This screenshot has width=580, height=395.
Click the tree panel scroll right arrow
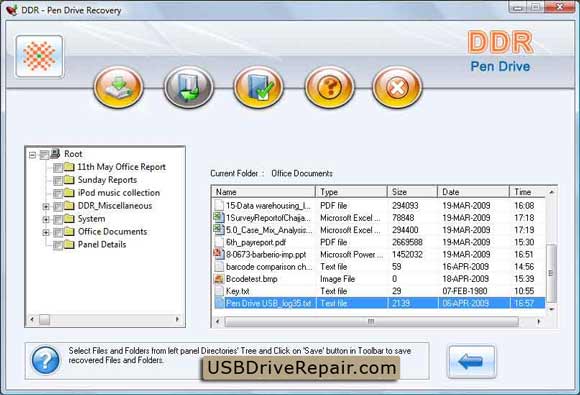pyautogui.click(x=178, y=319)
